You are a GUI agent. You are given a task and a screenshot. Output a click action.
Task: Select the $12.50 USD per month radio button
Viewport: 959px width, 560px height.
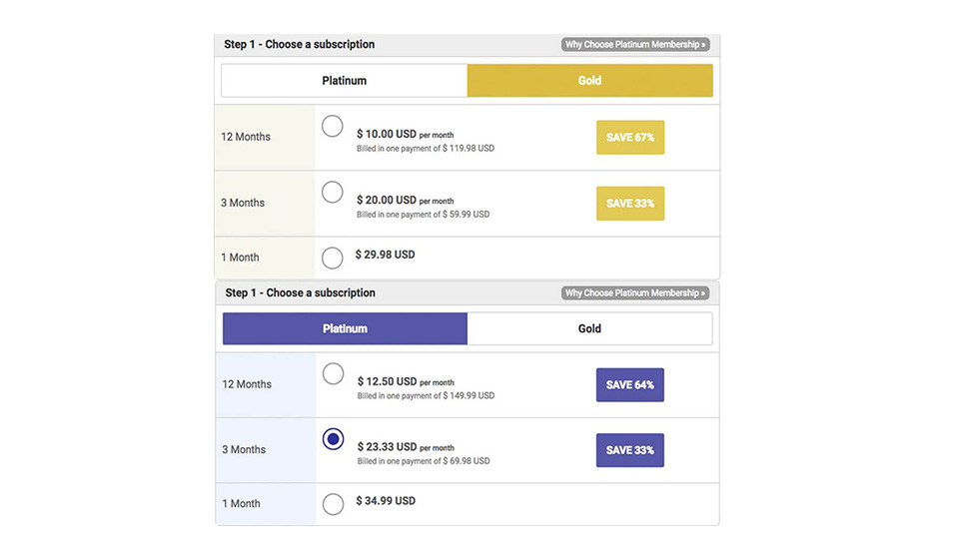tap(333, 374)
